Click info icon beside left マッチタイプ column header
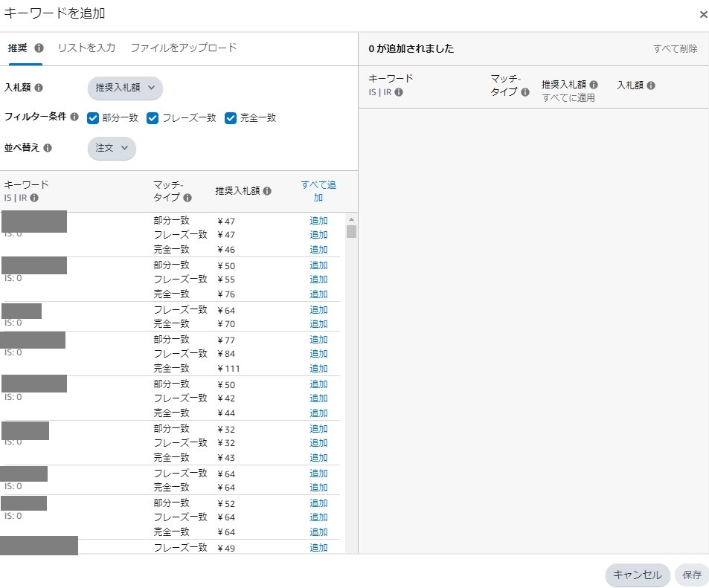Viewport: 709px width, 588px height. (187, 198)
